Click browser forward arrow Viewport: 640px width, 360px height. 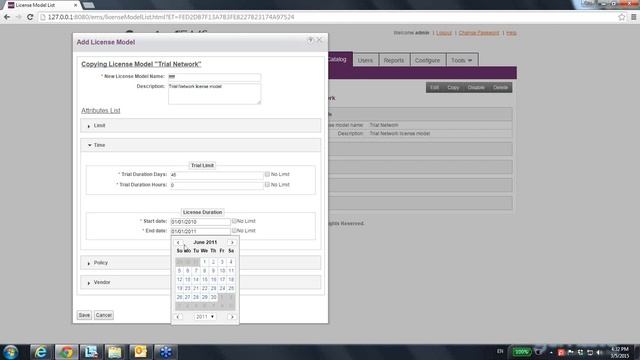(x=18, y=17)
